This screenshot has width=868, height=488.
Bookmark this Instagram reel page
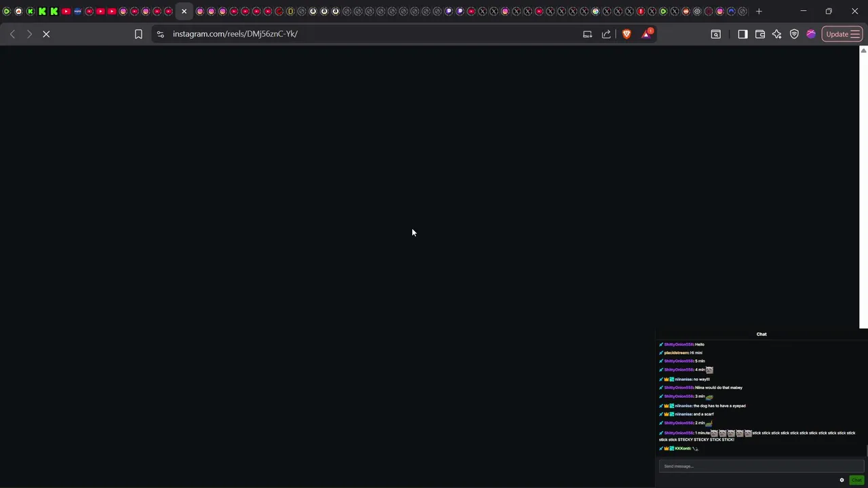click(138, 34)
